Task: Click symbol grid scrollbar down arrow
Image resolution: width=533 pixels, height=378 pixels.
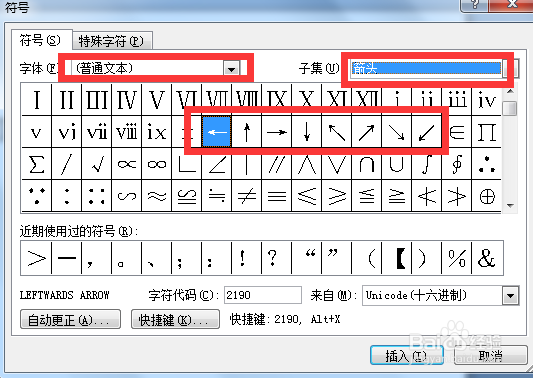Action: coord(510,205)
